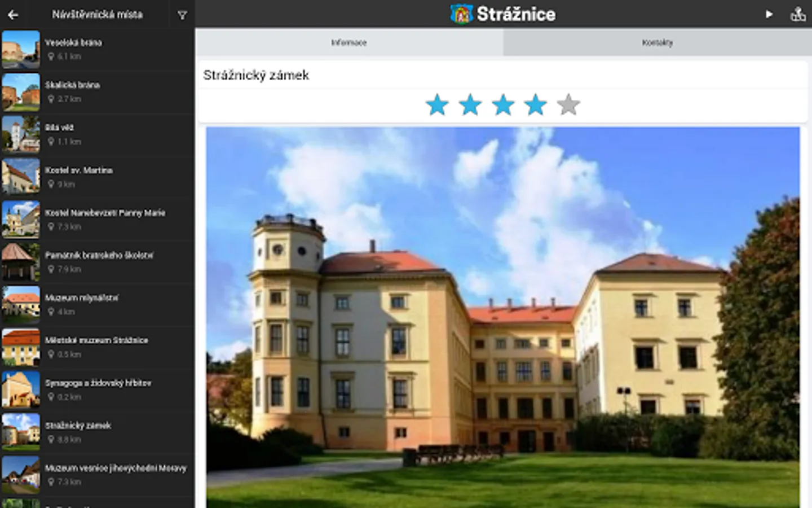812x508 pixels.
Task: Click the Synagoga a židovský hřbitov thumbnail
Action: click(21, 390)
